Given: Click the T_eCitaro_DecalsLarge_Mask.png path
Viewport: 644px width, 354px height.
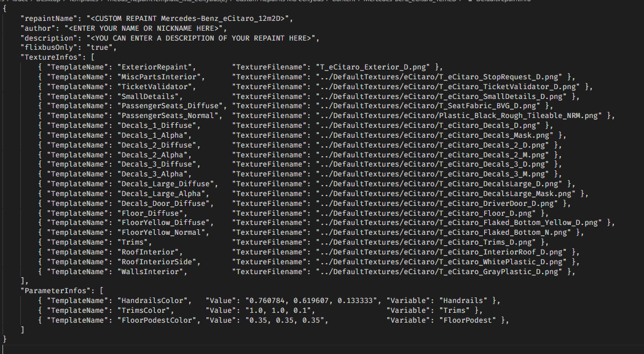Looking at the screenshot, I should tap(446, 194).
